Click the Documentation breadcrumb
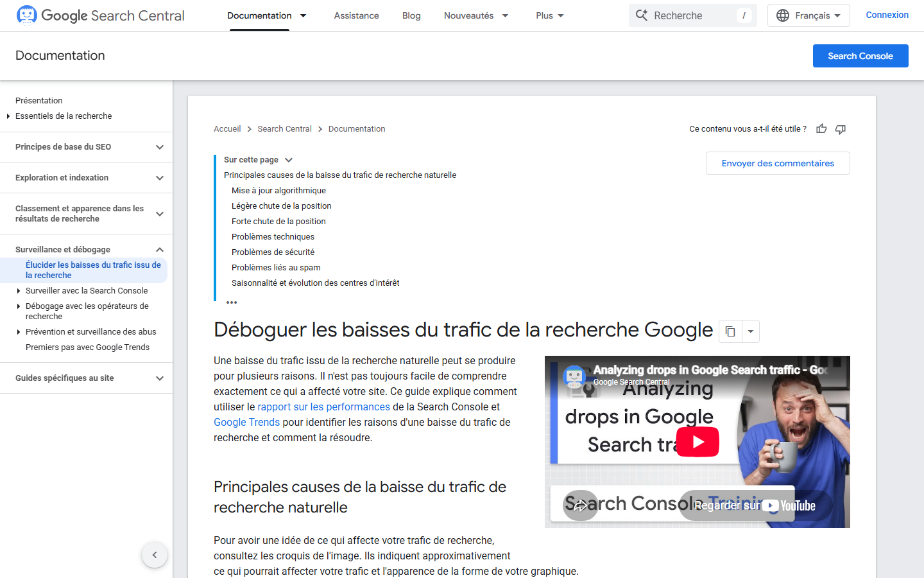The height and width of the screenshot is (578, 924). [x=357, y=129]
